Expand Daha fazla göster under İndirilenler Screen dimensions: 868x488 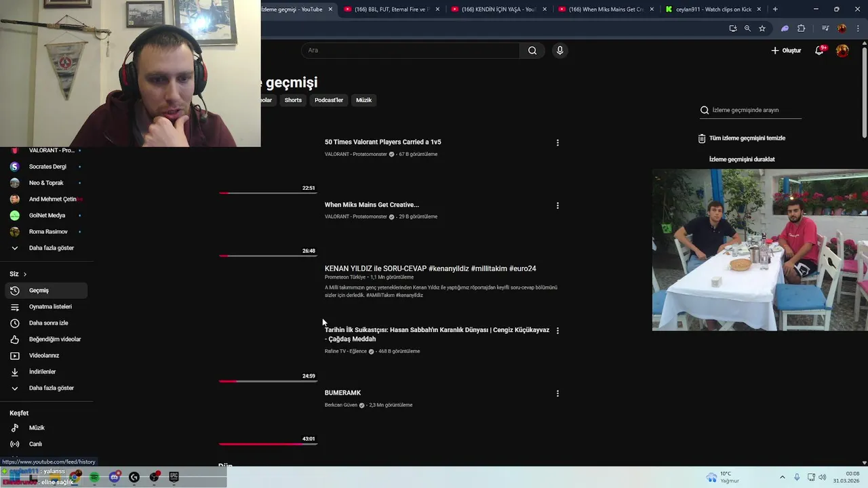[x=46, y=388]
